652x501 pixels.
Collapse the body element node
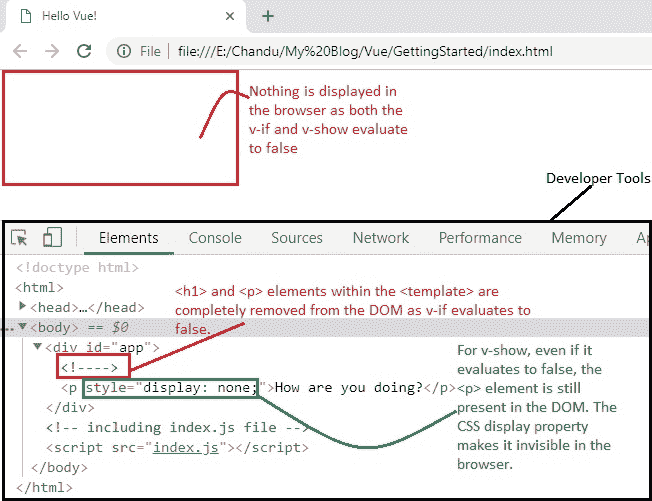pos(23,326)
